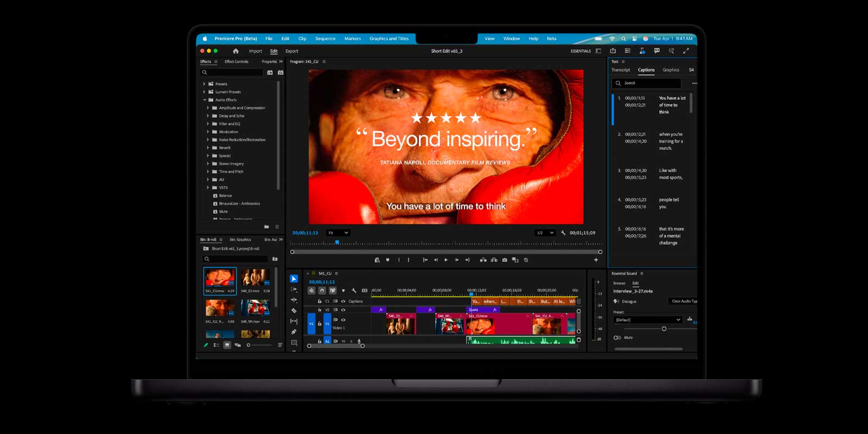The image size is (868, 434).
Task: Select the Pen tool in timeline toolbar
Action: (x=294, y=332)
